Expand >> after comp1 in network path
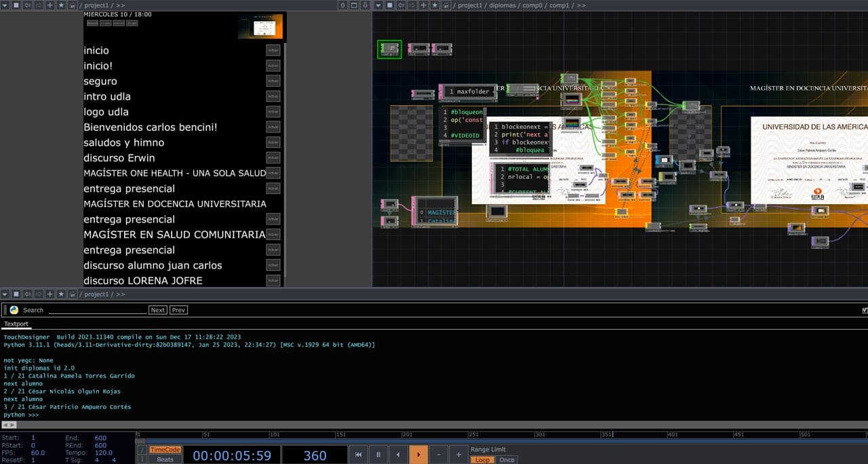The image size is (868, 464). click(581, 5)
